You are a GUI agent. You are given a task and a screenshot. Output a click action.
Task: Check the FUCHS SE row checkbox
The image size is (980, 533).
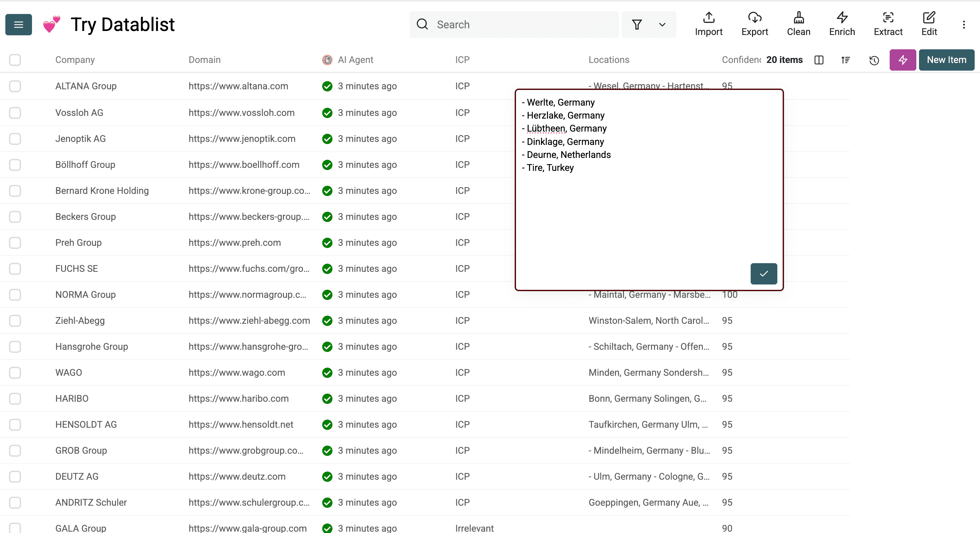[x=15, y=269]
